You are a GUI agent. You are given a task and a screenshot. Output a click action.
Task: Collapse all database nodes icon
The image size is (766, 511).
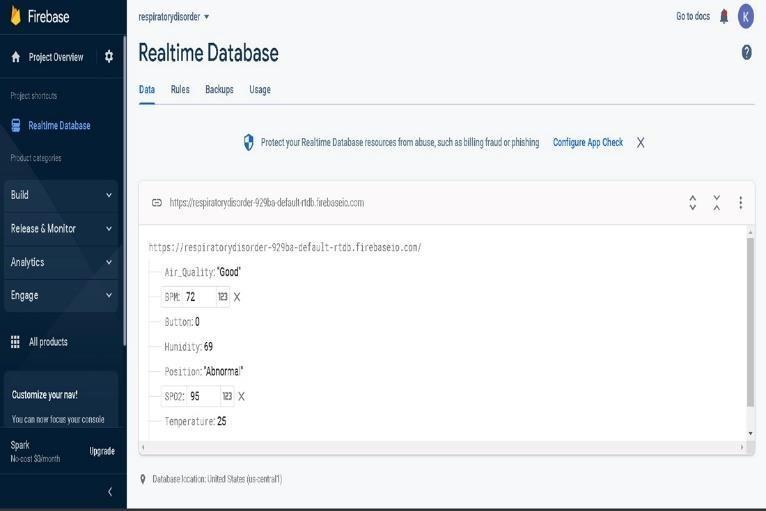(x=717, y=202)
